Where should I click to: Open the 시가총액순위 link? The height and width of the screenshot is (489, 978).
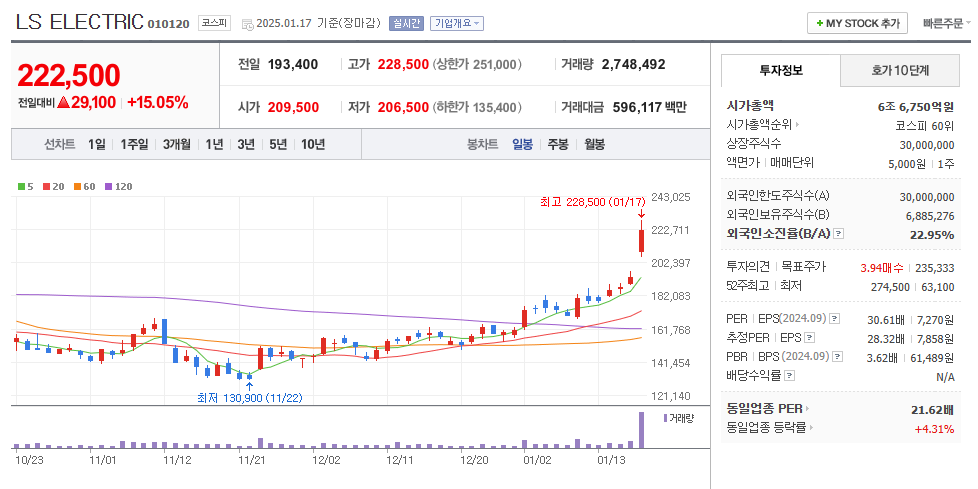pyautogui.click(x=763, y=125)
